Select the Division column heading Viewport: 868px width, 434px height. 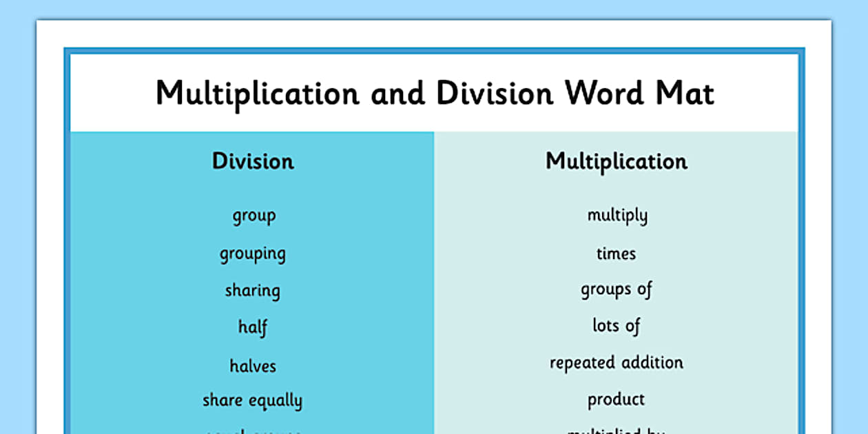[252, 161]
